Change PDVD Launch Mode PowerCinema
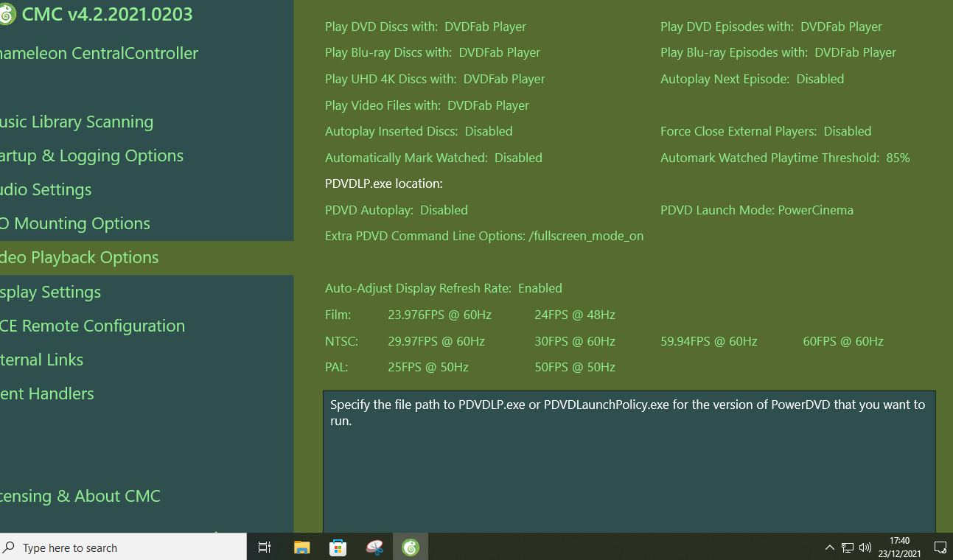The height and width of the screenshot is (560, 953). point(757,210)
